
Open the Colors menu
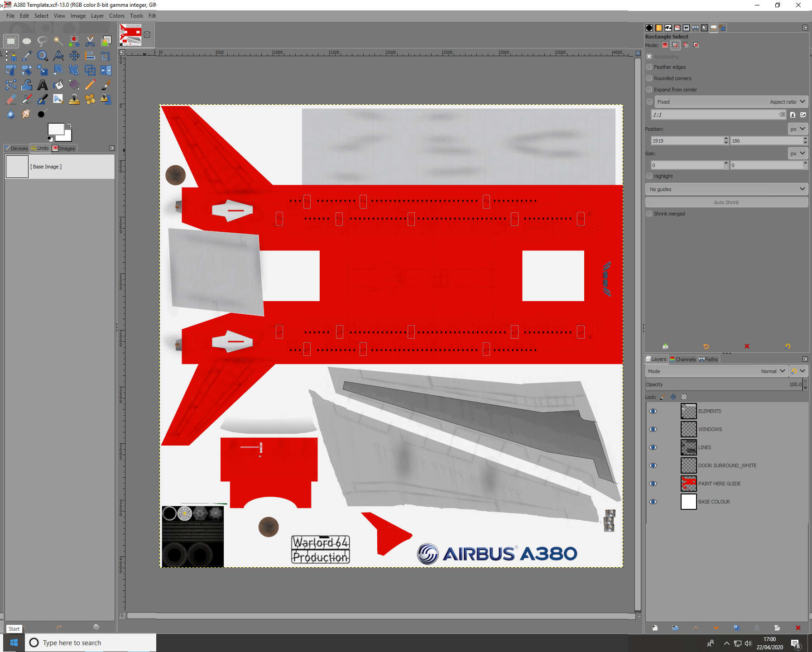(x=116, y=15)
